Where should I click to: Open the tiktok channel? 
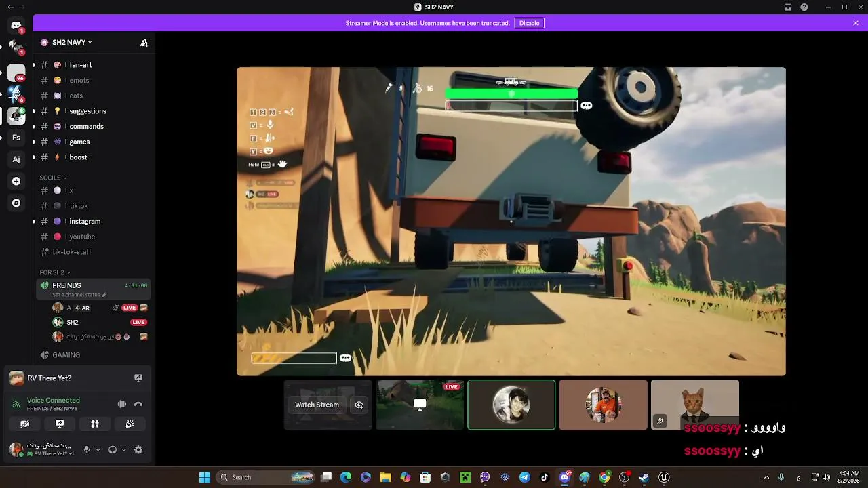[x=93, y=206]
